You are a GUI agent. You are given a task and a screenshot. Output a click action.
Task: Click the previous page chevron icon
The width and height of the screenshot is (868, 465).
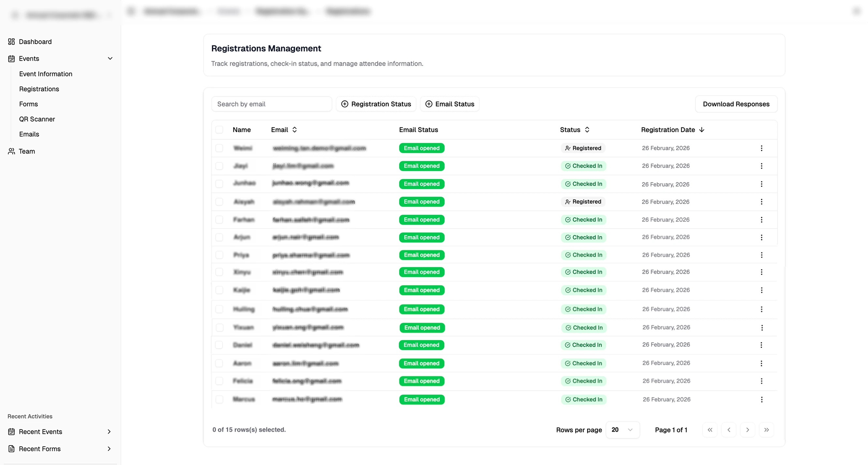(729, 429)
